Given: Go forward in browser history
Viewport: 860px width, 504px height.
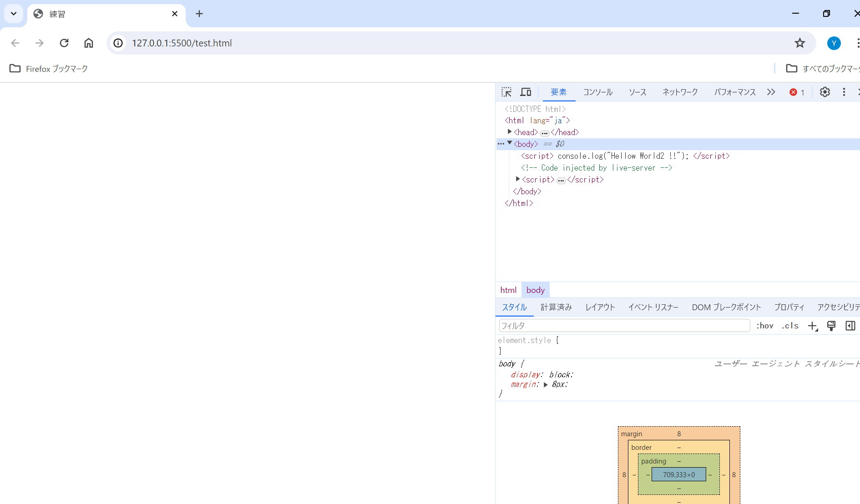Looking at the screenshot, I should [x=40, y=43].
